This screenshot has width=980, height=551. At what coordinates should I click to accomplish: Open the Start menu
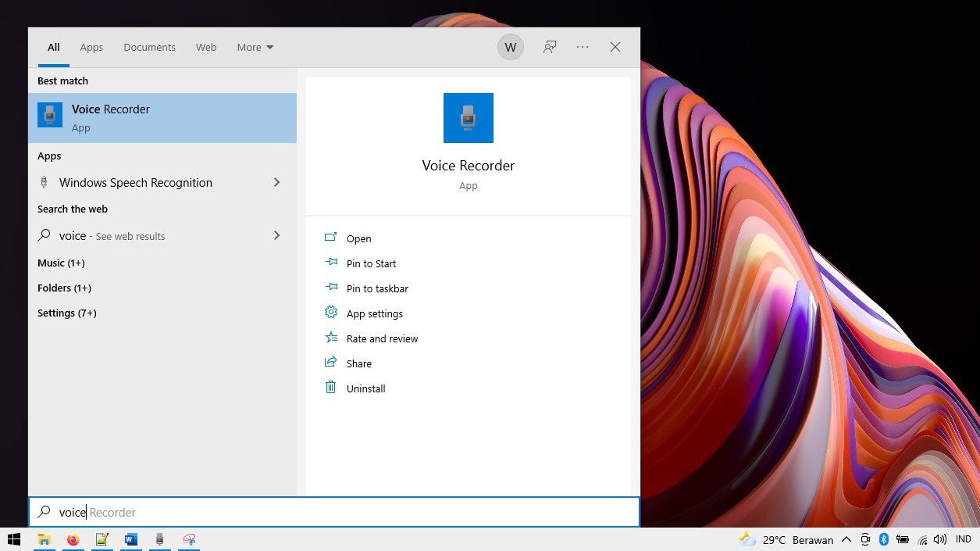click(13, 539)
